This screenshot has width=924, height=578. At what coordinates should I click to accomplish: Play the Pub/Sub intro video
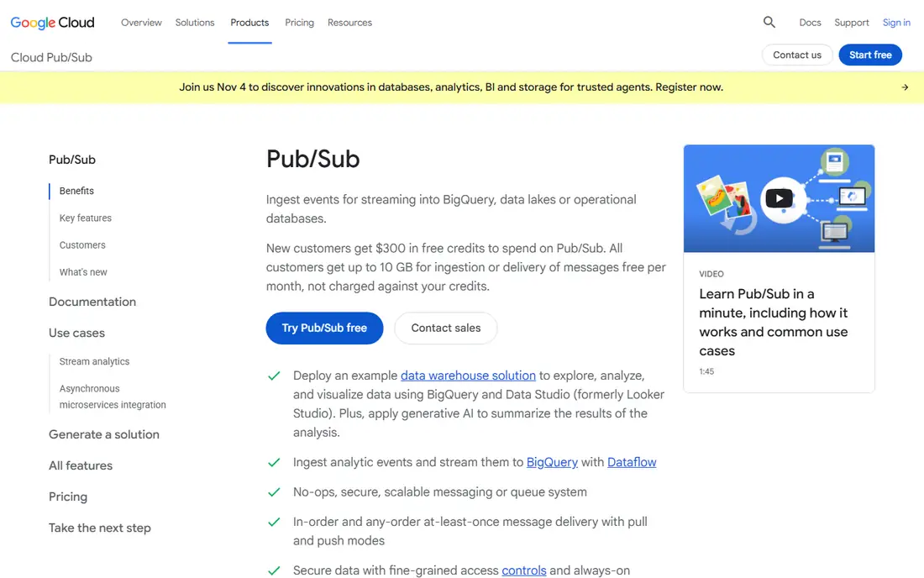coord(779,198)
